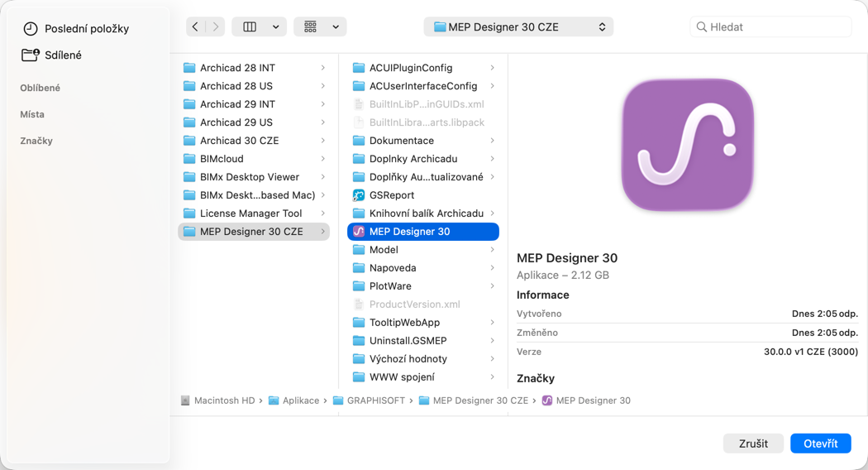Image resolution: width=868 pixels, height=470 pixels.
Task: Click the Dokumentace folder icon
Action: (x=359, y=141)
